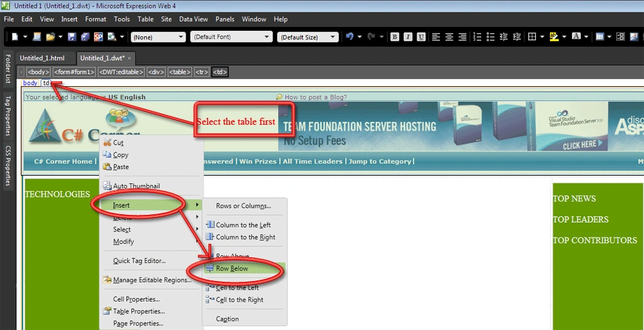Open the highlight color dropdown arrow

tap(564, 37)
